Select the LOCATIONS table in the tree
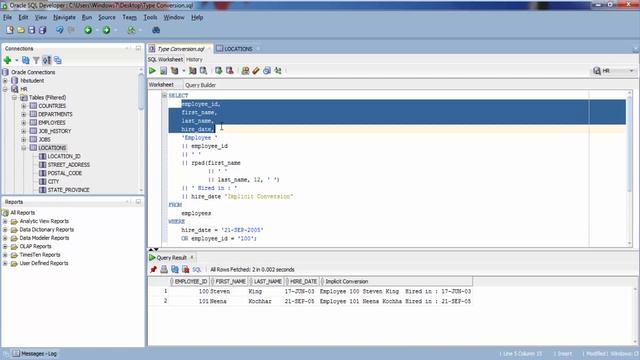 (52, 148)
